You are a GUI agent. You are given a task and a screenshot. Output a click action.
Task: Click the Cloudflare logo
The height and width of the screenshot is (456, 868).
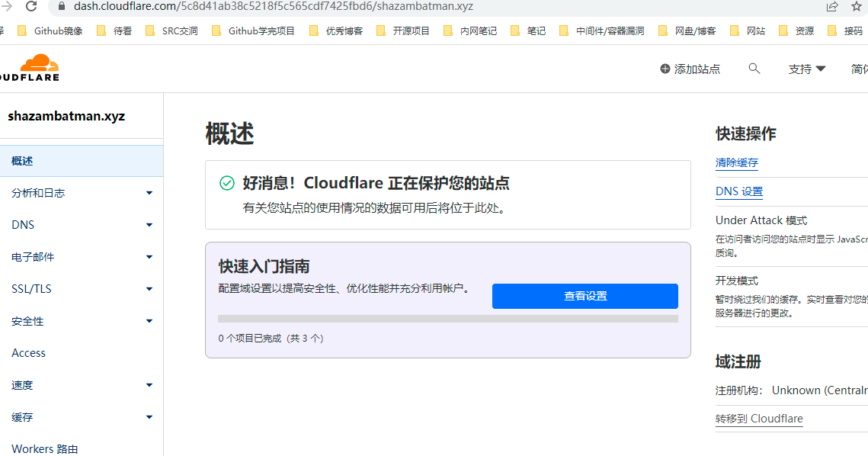(x=29, y=68)
